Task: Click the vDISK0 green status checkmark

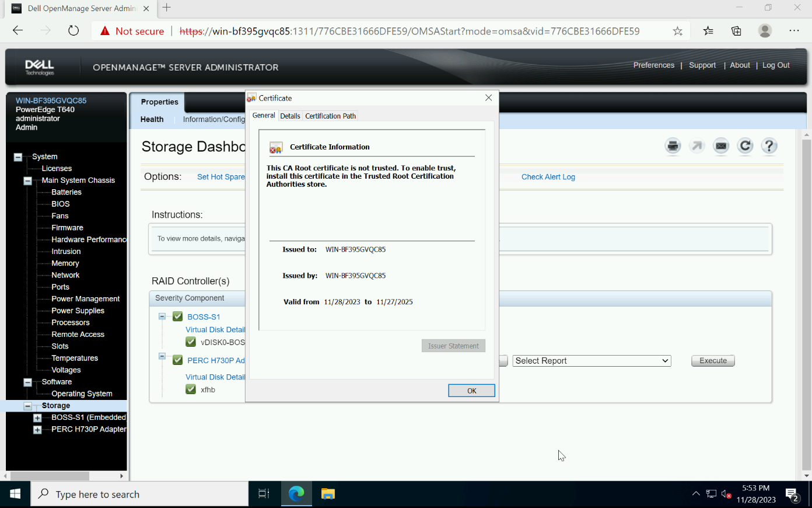Action: 191,342
